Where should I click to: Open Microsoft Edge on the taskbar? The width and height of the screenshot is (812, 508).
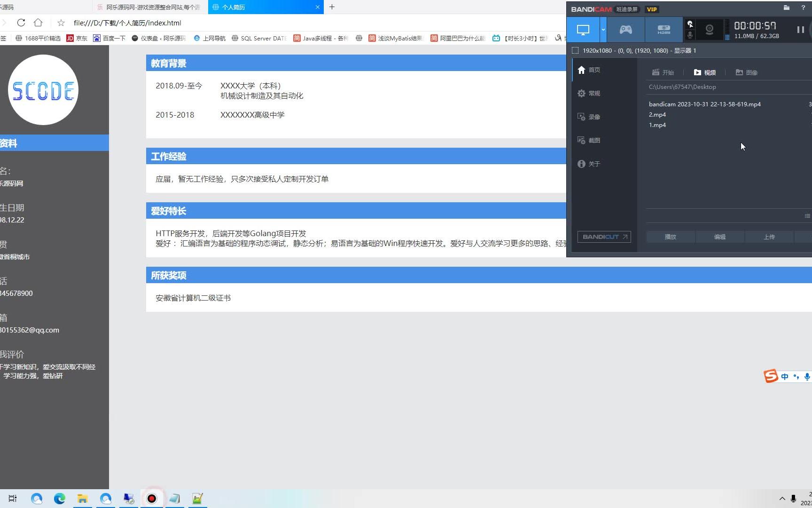click(x=60, y=499)
